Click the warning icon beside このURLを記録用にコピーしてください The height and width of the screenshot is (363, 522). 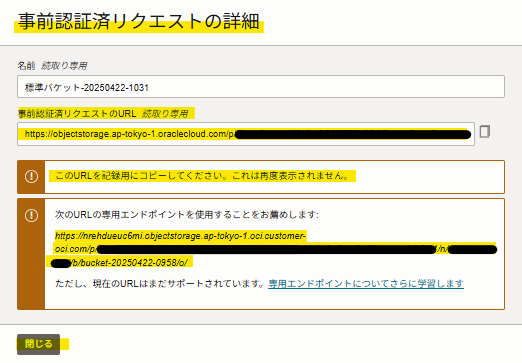pos(31,176)
